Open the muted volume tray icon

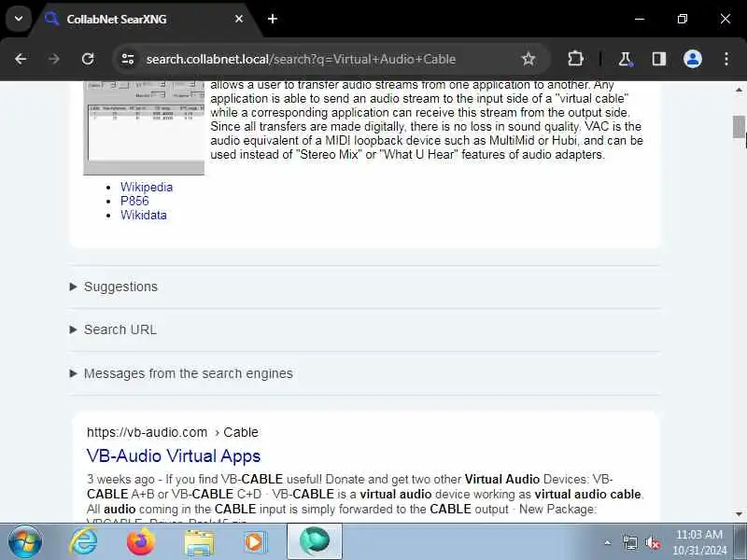[653, 542]
